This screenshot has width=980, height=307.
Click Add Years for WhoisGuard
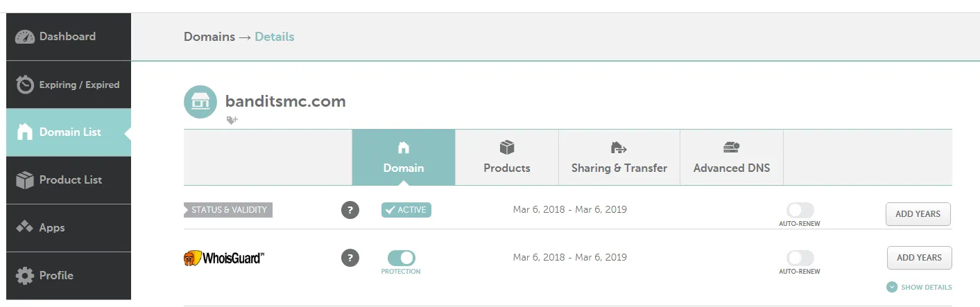[919, 258]
